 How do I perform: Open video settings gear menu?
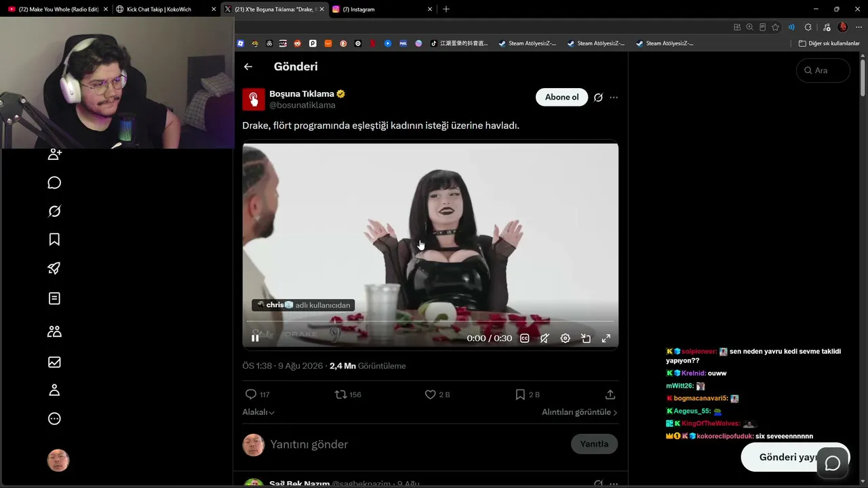pos(565,338)
